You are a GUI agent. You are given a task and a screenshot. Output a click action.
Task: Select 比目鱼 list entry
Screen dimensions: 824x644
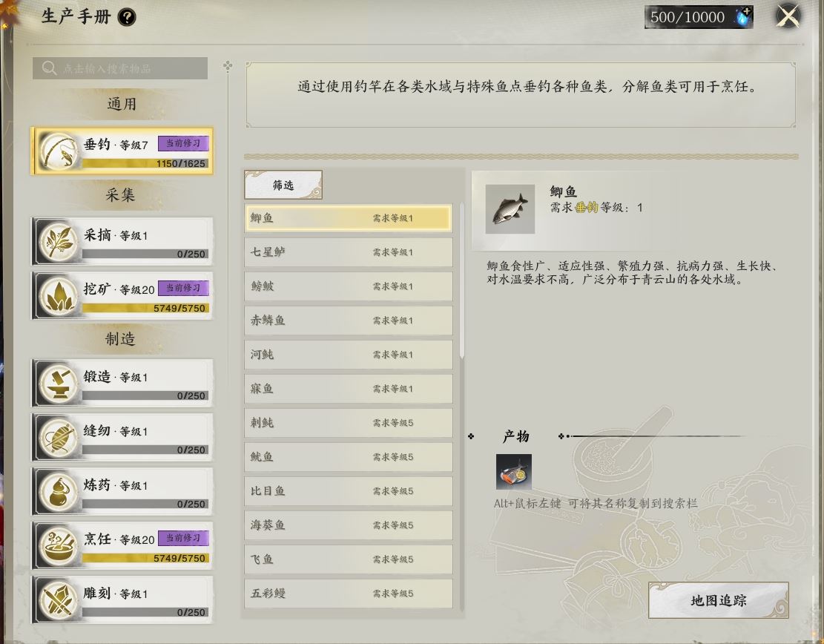pos(349,491)
